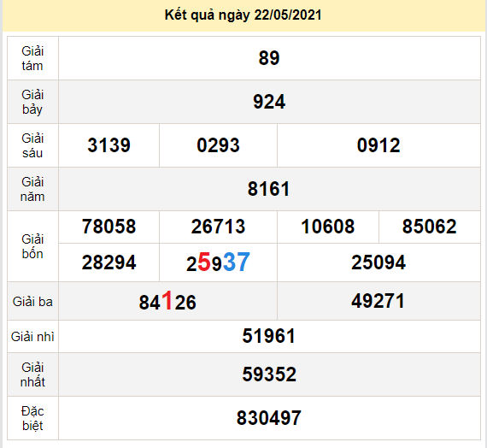Click the Đặc biệt number 830497

269,418
